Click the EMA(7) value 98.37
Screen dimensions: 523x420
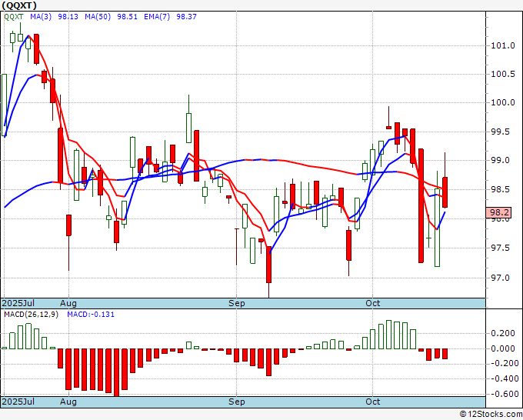click(x=186, y=17)
